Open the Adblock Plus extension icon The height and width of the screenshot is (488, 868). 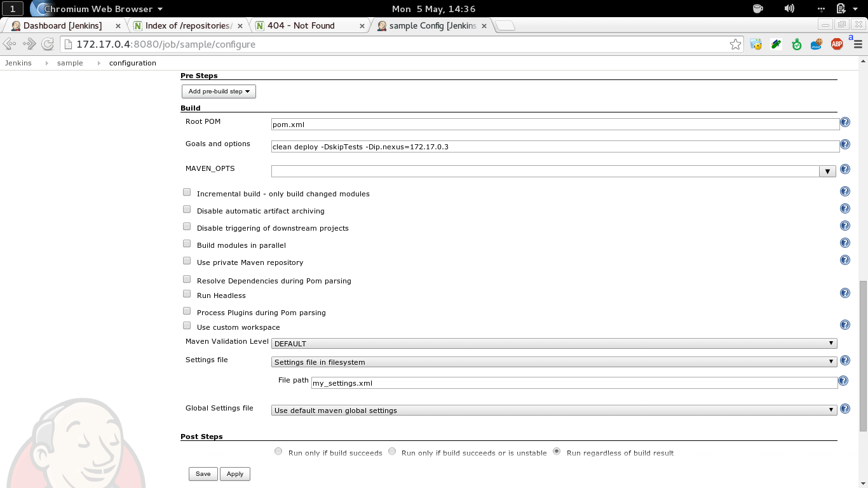[x=837, y=44]
